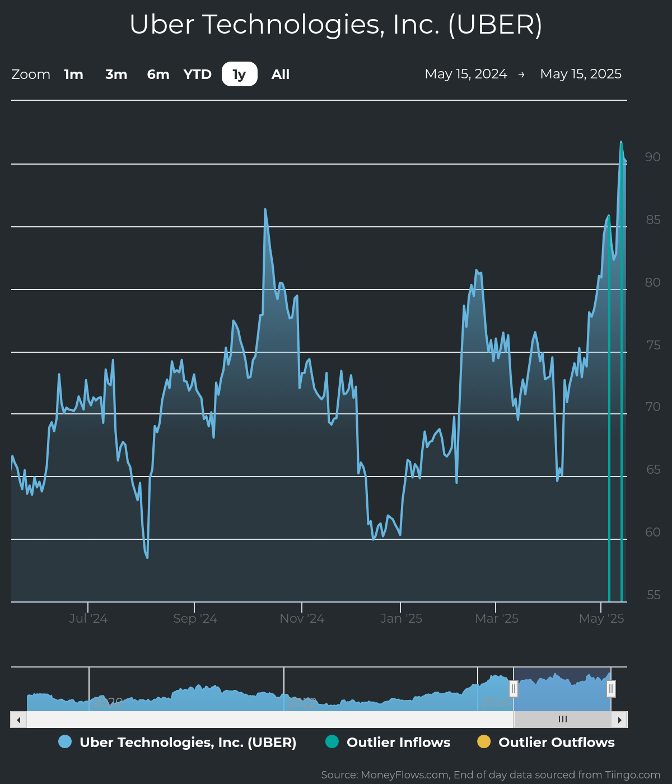This screenshot has width=672, height=784.
Task: Click the MoneyFlows.com source credit text
Action: (491, 774)
